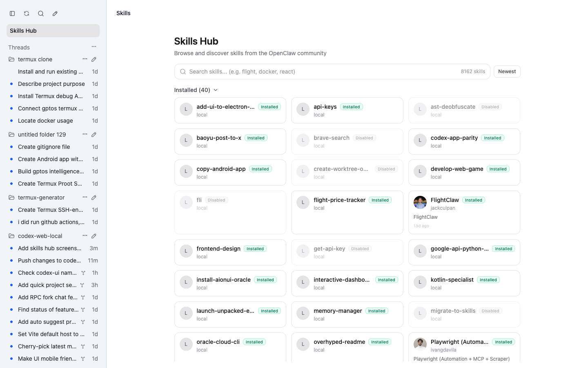The image size is (588, 368).
Task: Start a new thread with the pencil icon
Action: pyautogui.click(x=55, y=13)
